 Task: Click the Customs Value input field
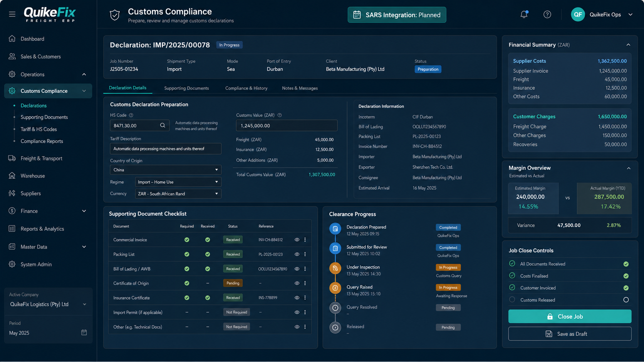pyautogui.click(x=287, y=126)
